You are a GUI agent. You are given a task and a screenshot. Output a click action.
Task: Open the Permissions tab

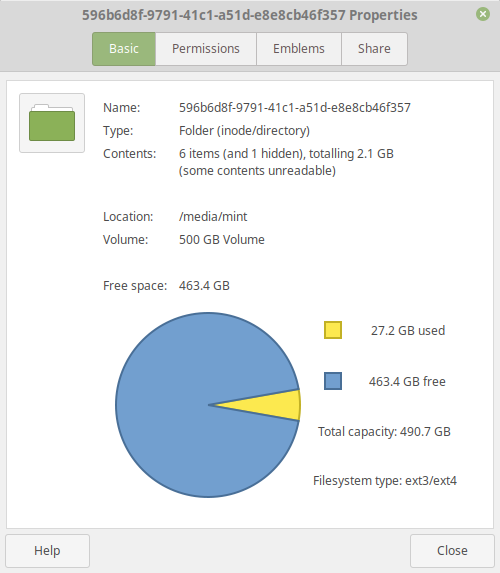coord(206,49)
